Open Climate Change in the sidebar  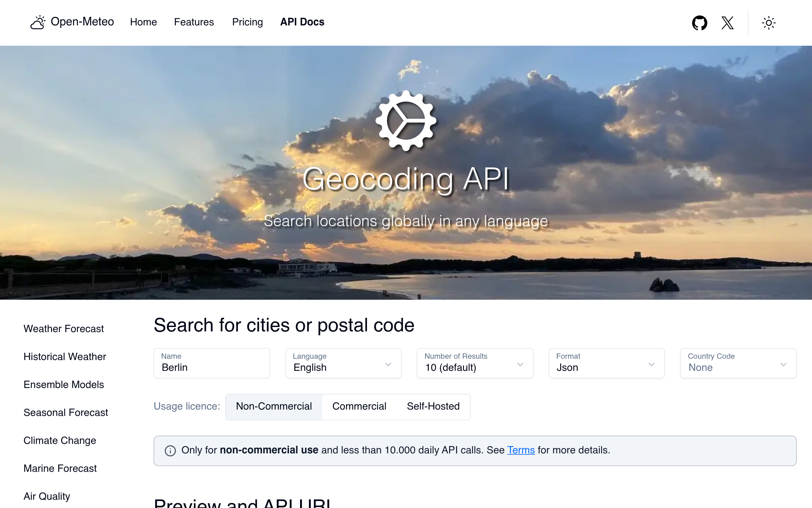60,440
